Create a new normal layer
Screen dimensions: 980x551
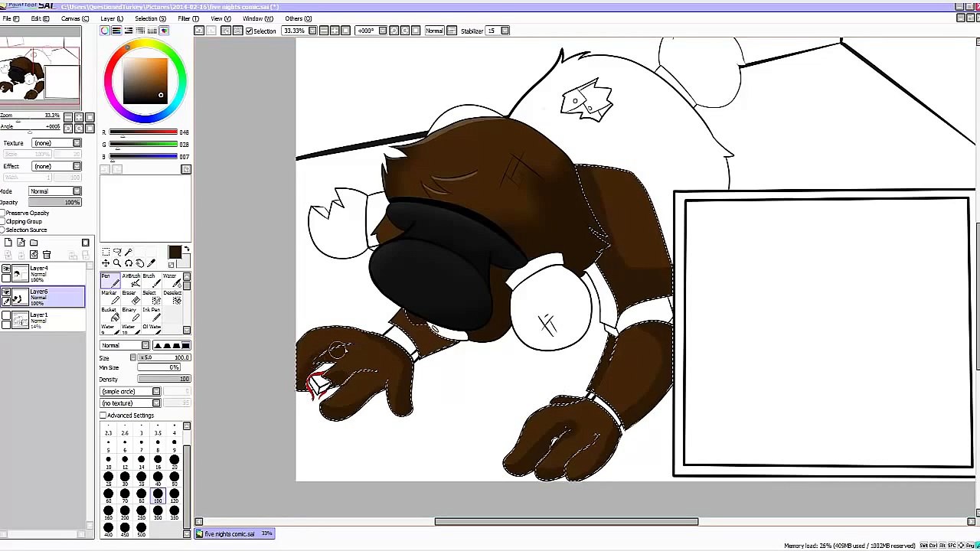[8, 243]
